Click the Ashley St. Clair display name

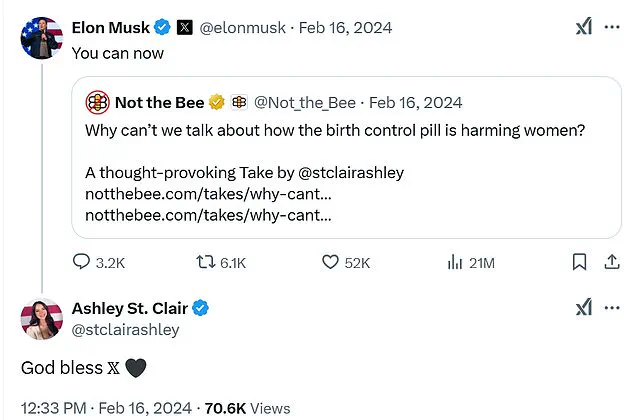click(x=130, y=308)
